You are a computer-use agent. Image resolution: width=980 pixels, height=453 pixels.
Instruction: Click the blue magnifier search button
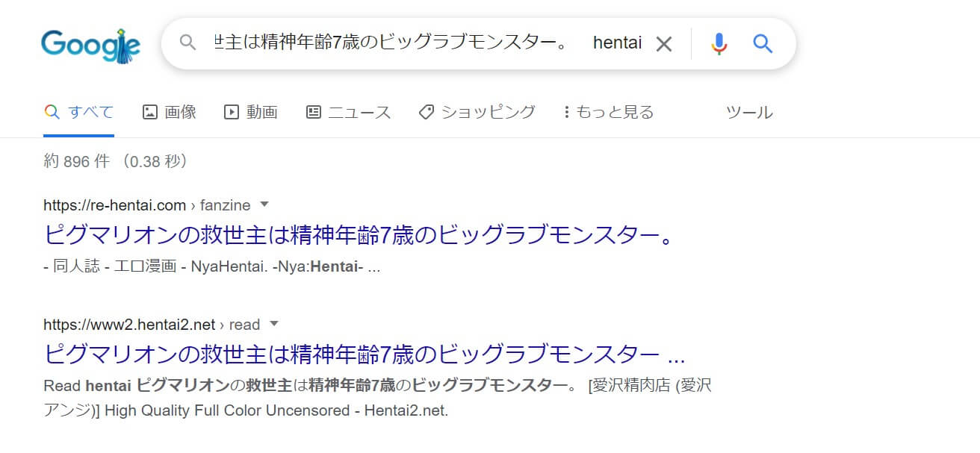(763, 43)
